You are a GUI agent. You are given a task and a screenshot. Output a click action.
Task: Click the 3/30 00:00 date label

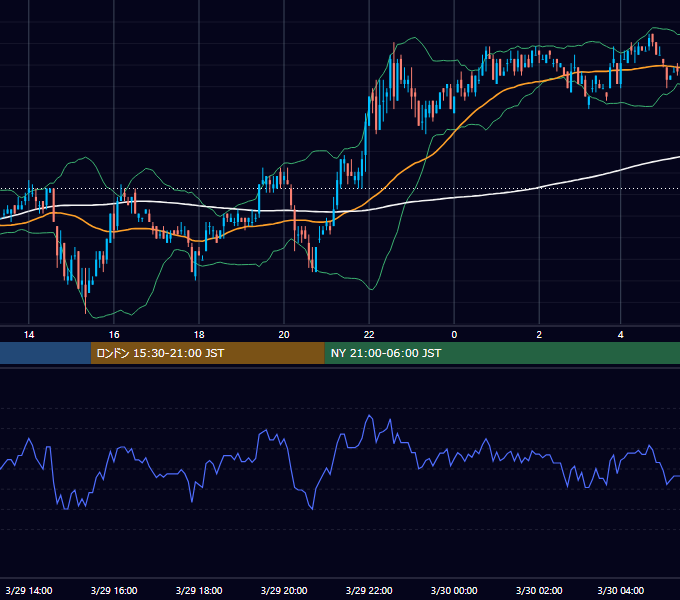[454, 590]
